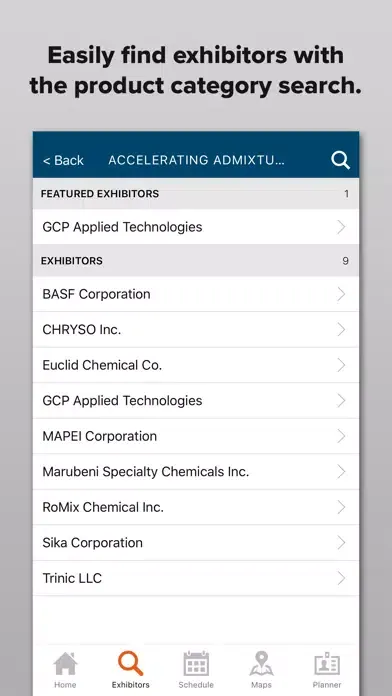Select the Exhibitors magnifier tab icon
The image size is (392, 696).
pyautogui.click(x=131, y=663)
